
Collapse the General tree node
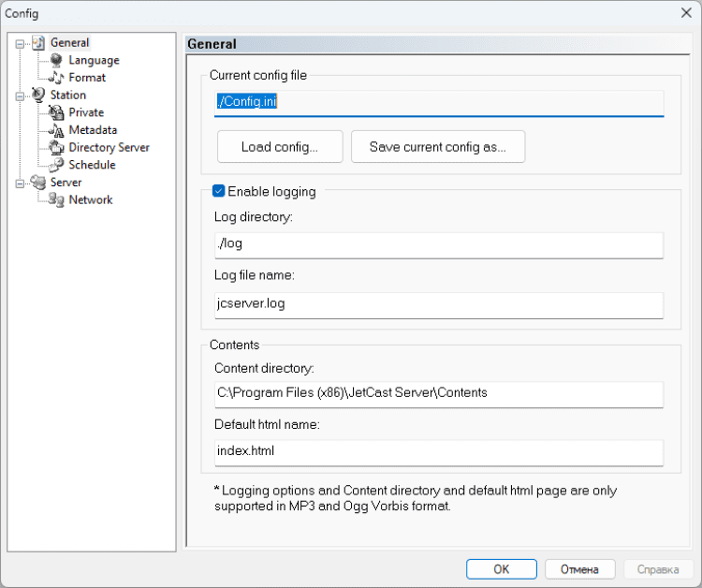click(x=20, y=43)
